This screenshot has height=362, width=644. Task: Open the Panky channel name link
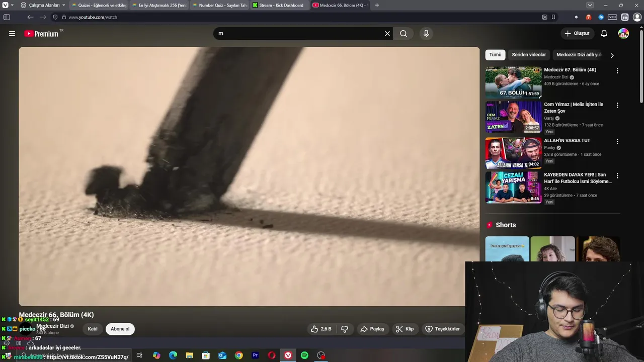coord(549,148)
